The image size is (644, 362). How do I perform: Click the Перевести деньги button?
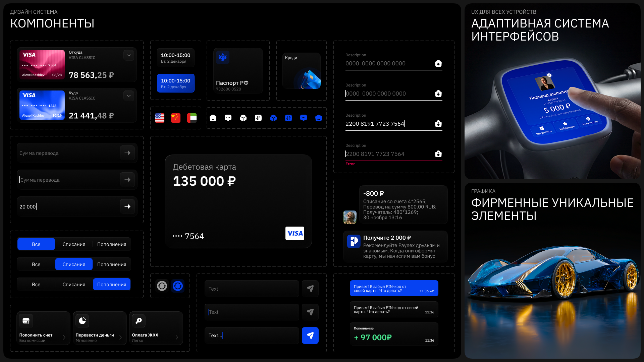click(99, 328)
